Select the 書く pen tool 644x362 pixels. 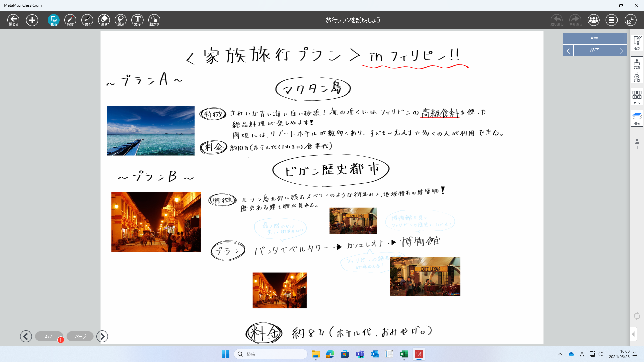tap(87, 20)
